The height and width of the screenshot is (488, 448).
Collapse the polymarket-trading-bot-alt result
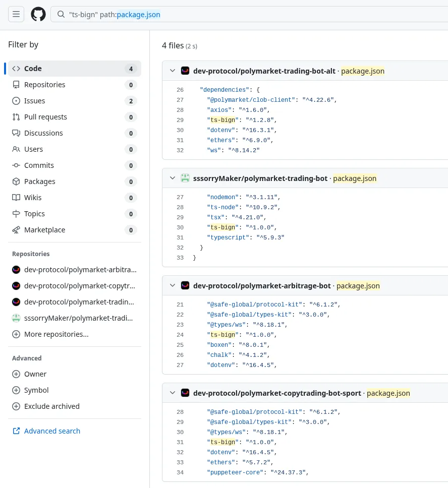click(x=173, y=71)
